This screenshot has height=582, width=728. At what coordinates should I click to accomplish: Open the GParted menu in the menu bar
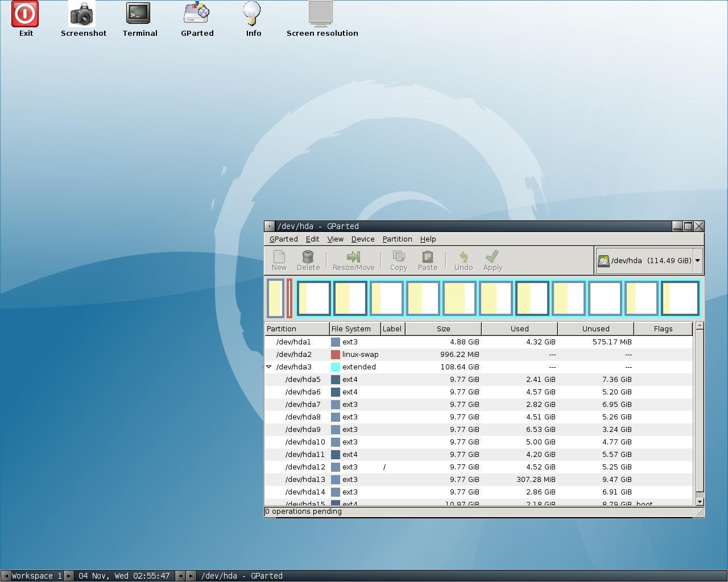click(x=283, y=239)
